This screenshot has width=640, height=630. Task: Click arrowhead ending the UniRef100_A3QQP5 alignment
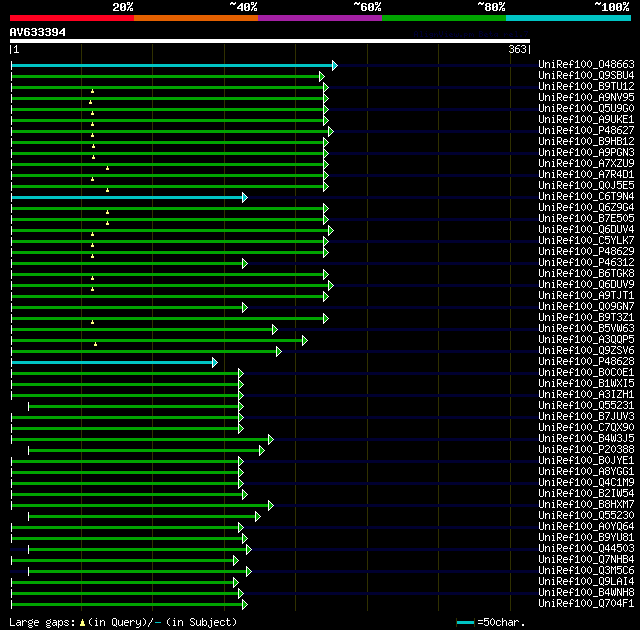coord(304,341)
